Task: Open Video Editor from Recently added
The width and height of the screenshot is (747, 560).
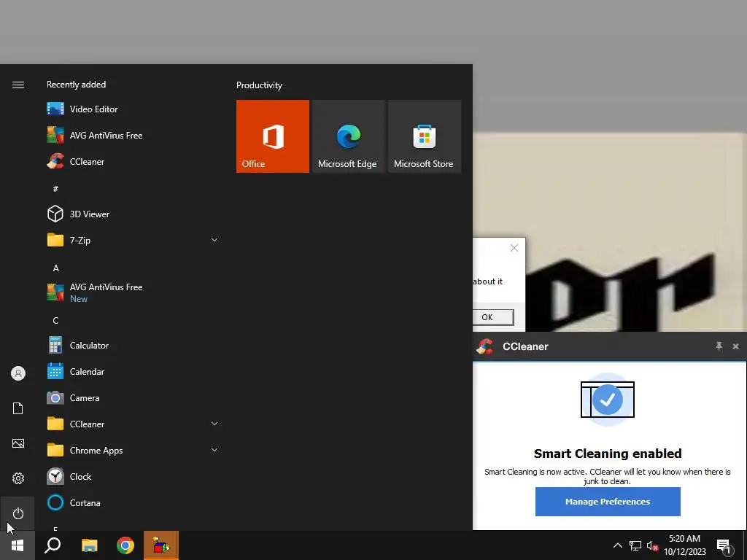Action: 133,109
